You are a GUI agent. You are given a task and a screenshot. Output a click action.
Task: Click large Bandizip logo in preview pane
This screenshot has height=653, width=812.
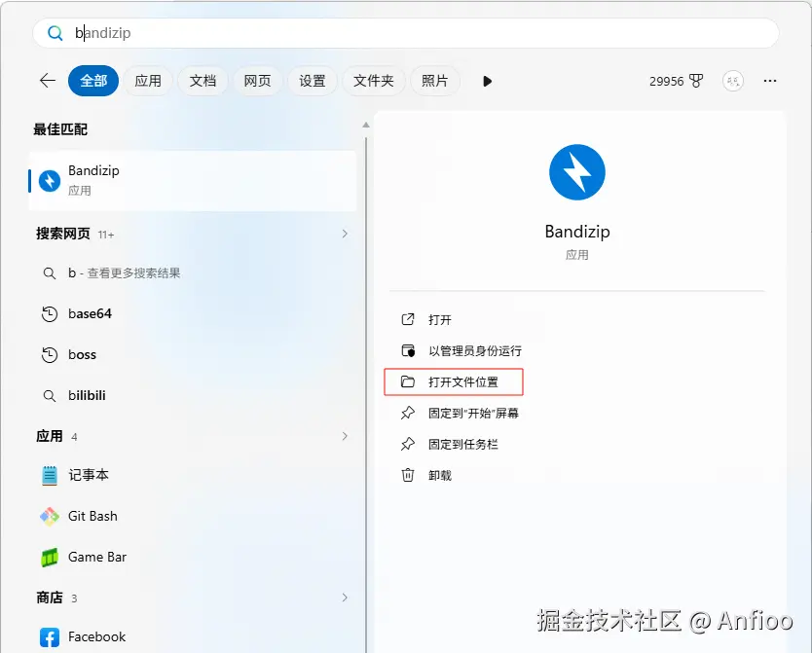point(577,172)
